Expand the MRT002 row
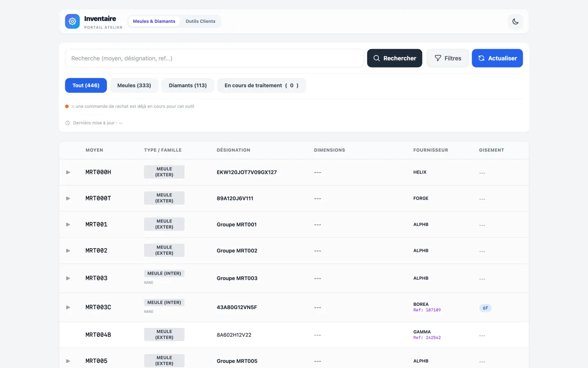588x368 pixels. pyautogui.click(x=68, y=251)
